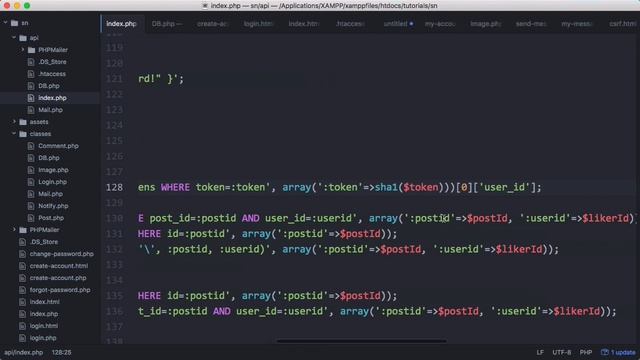
Task: Collapse the sn root folder
Action: click(6, 23)
